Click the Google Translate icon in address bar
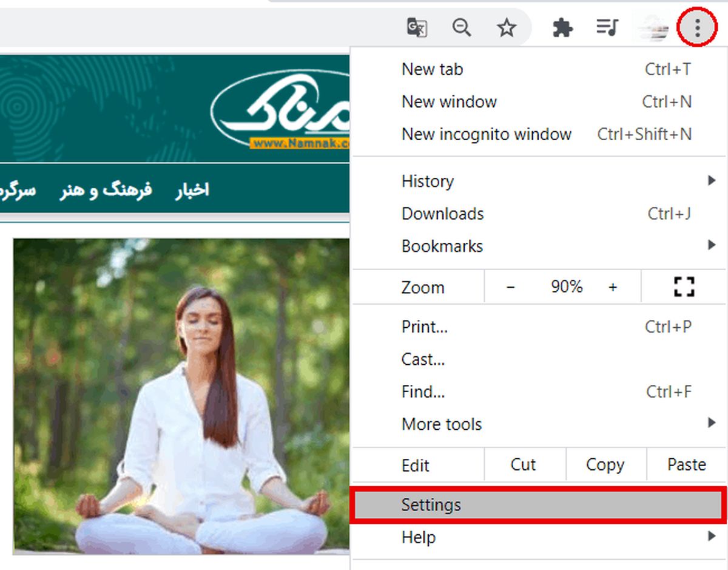 tap(417, 27)
